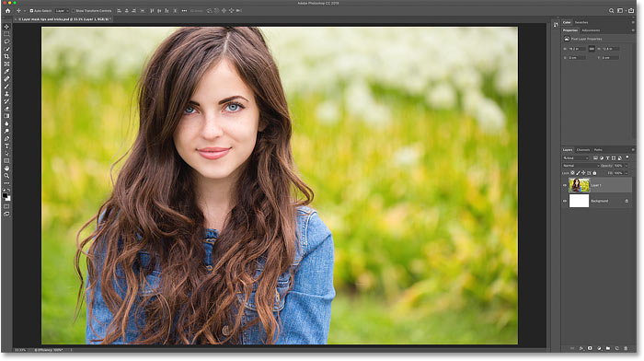Click the foreground color swatch
The image size is (644, 361).
point(5,196)
